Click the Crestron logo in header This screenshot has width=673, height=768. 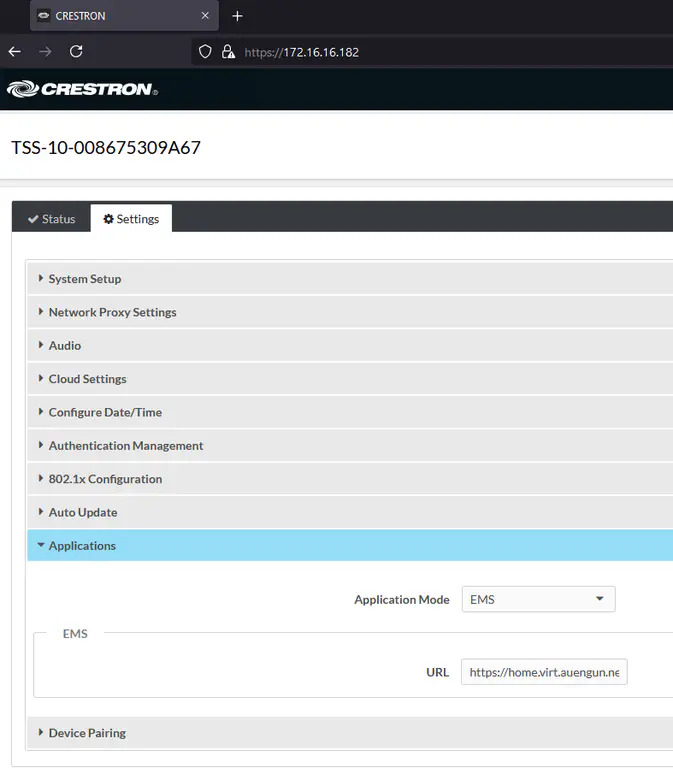point(82,89)
